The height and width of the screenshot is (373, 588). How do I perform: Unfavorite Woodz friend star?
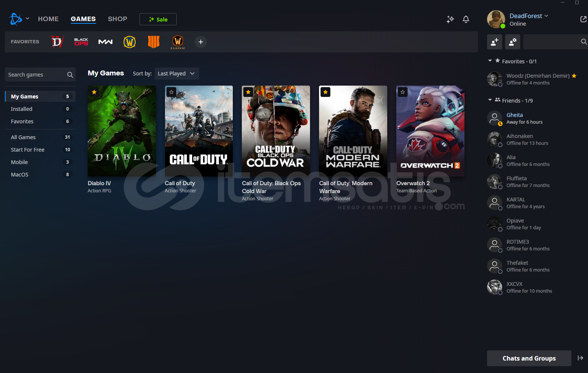[574, 76]
